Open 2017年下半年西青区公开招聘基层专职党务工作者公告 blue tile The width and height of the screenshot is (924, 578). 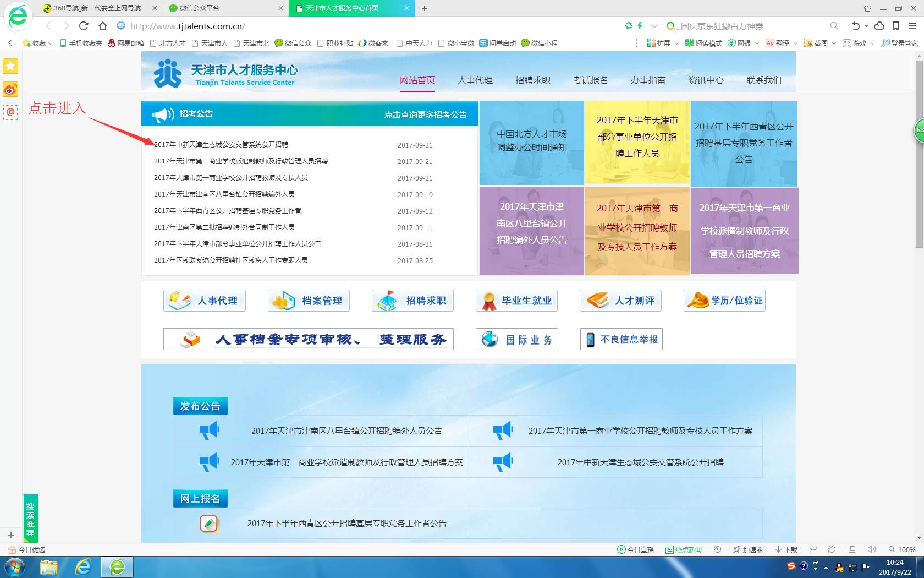pos(744,144)
